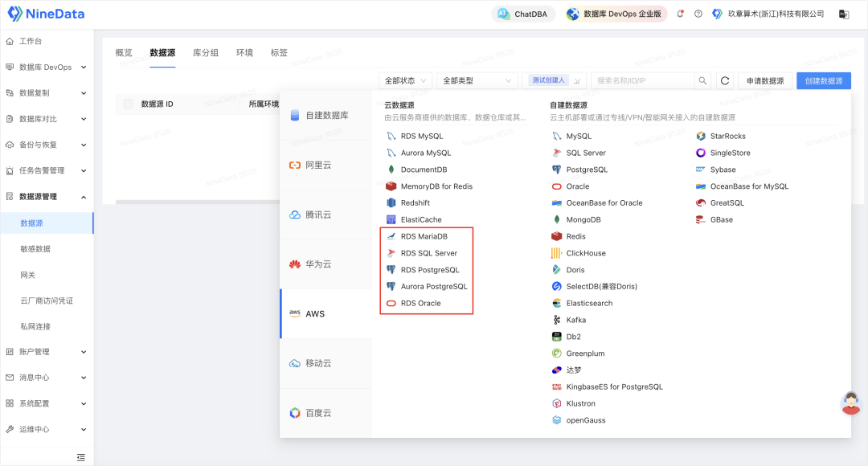Switch to the 标签 tab
The height and width of the screenshot is (466, 868).
coord(279,52)
